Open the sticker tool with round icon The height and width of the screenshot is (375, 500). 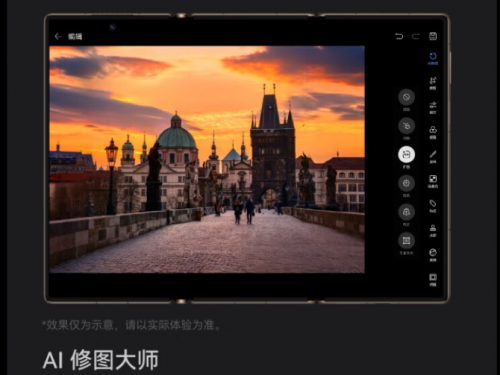click(433, 255)
